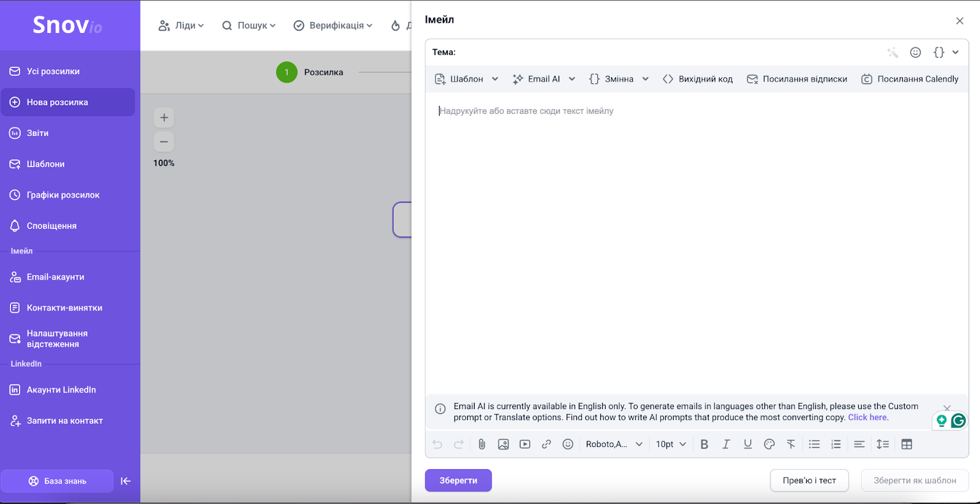Expand the Пошук top menu
Viewport: 980px width, 504px height.
[x=249, y=26]
